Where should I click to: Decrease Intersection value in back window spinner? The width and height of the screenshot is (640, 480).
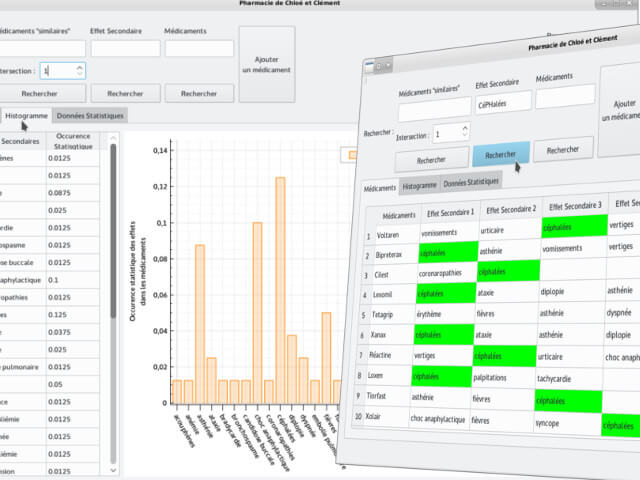pyautogui.click(x=79, y=74)
